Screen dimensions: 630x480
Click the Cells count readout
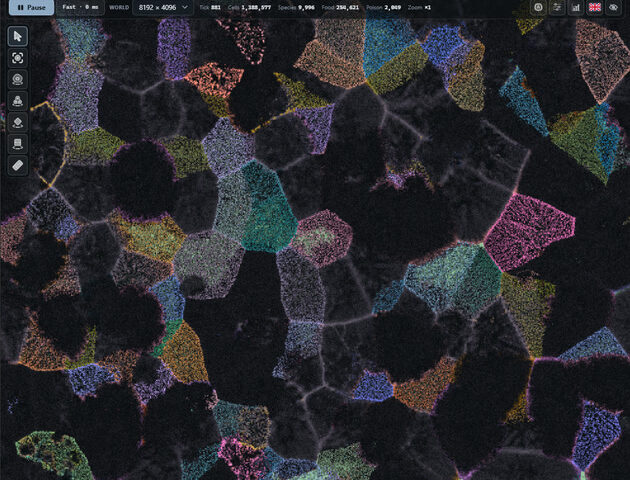click(x=249, y=7)
